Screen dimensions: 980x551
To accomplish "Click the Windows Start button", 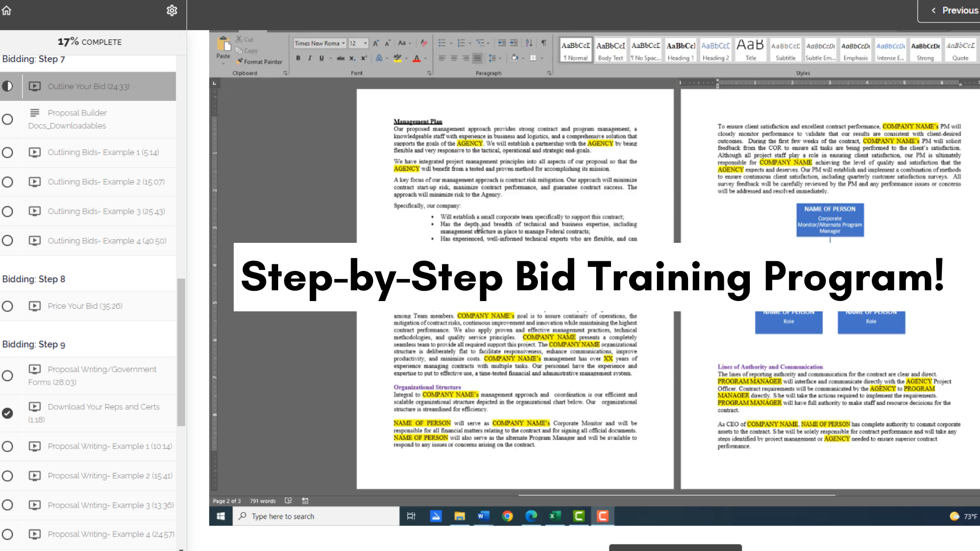I will 220,516.
